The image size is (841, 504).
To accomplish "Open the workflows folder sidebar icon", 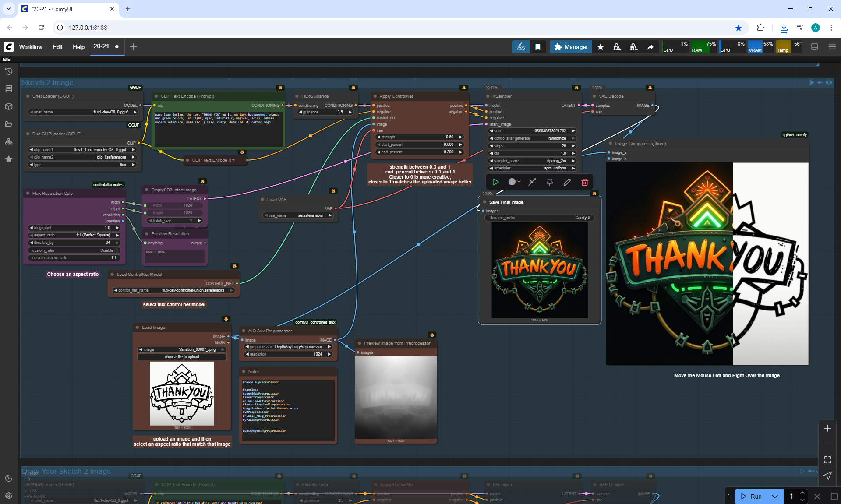I will point(8,124).
